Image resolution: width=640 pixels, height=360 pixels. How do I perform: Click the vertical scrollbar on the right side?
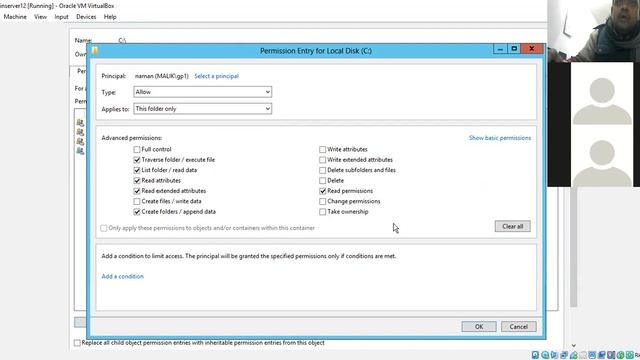(573, 247)
